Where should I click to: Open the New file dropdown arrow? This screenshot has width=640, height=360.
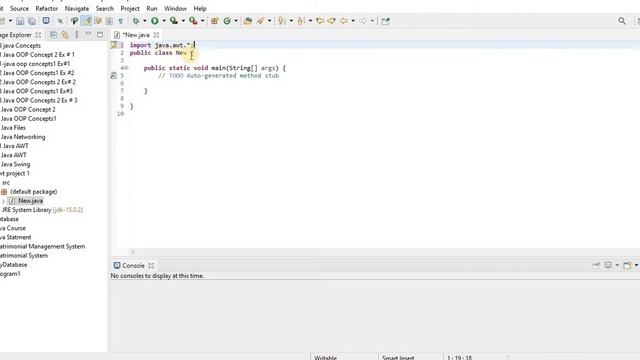(x=10, y=21)
